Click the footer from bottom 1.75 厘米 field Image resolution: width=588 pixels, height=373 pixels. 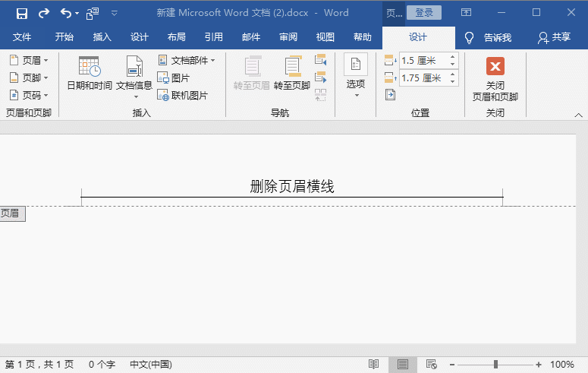(x=423, y=78)
